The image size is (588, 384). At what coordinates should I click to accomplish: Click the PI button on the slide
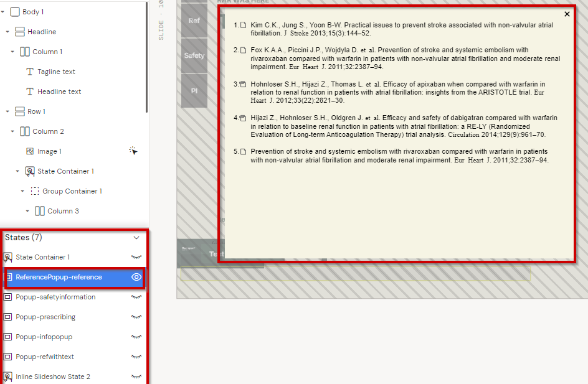coord(194,90)
